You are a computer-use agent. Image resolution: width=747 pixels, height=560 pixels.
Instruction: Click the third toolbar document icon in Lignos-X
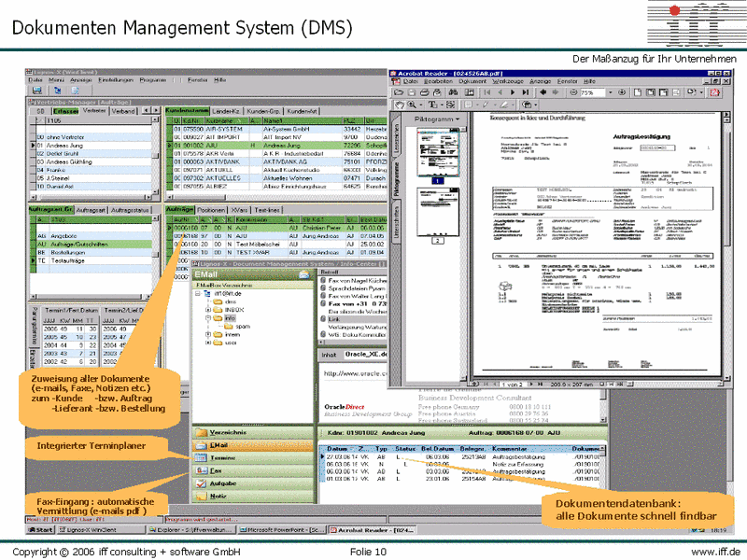pos(75,91)
